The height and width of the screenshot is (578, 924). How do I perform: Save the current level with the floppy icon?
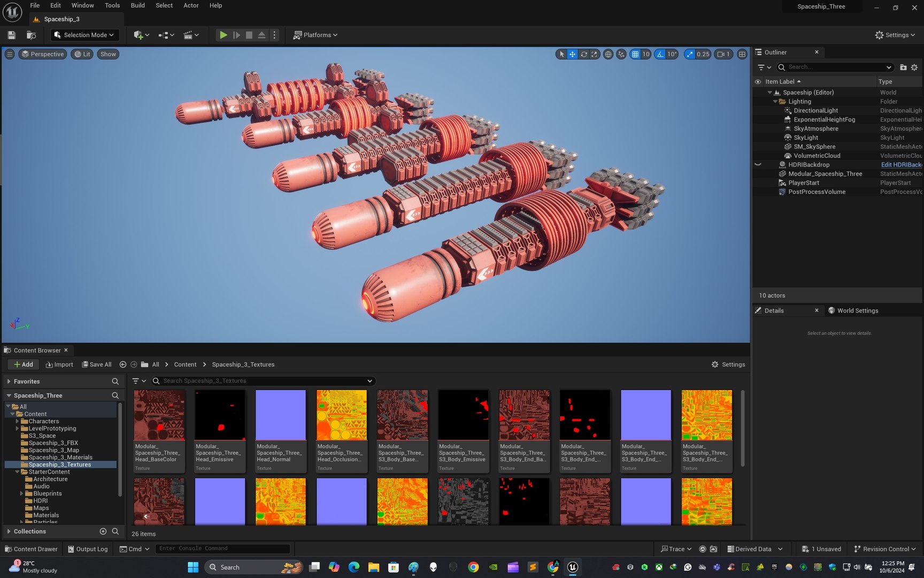click(11, 35)
